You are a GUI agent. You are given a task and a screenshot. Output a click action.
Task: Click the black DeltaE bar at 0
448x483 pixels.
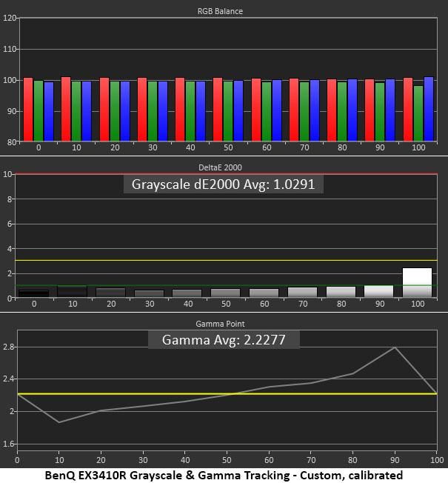click(33, 293)
